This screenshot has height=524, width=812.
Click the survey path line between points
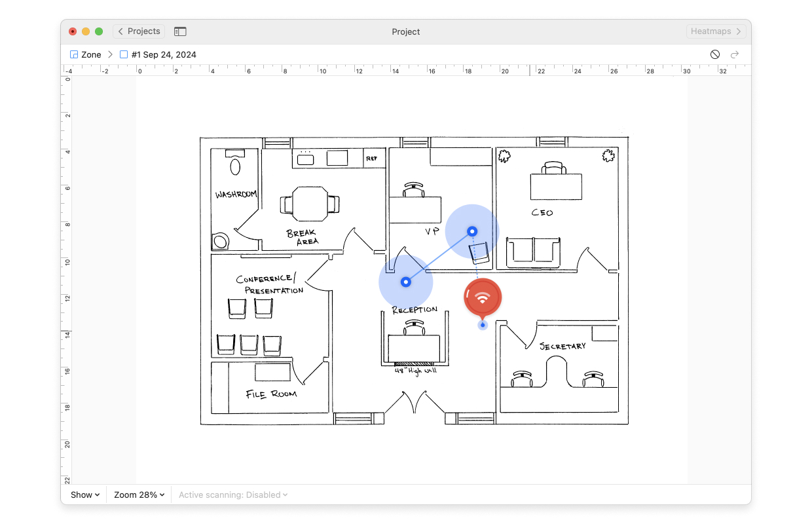coord(439,257)
